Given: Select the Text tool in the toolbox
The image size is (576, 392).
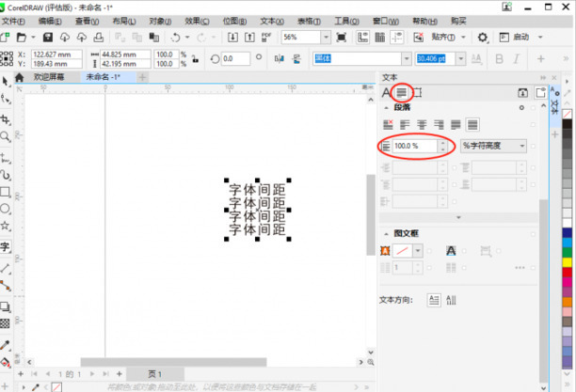Looking at the screenshot, I should tap(6, 247).
